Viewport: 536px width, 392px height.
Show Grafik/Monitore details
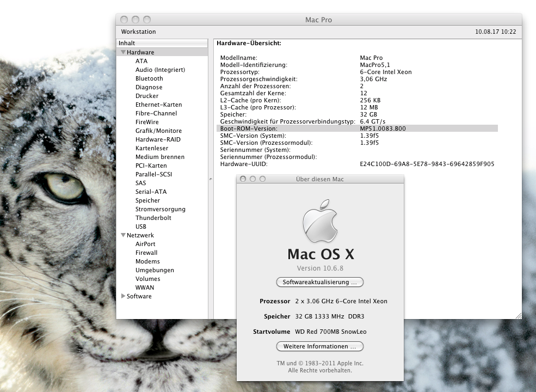coord(158,131)
